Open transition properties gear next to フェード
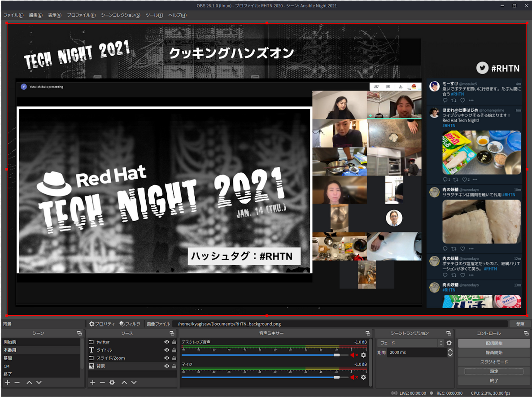 point(449,343)
